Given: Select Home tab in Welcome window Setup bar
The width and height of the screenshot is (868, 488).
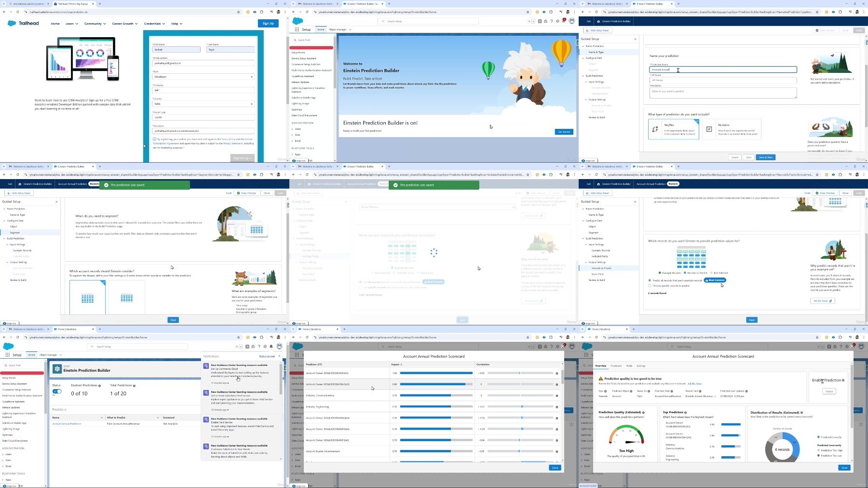Looking at the screenshot, I should (321, 29).
